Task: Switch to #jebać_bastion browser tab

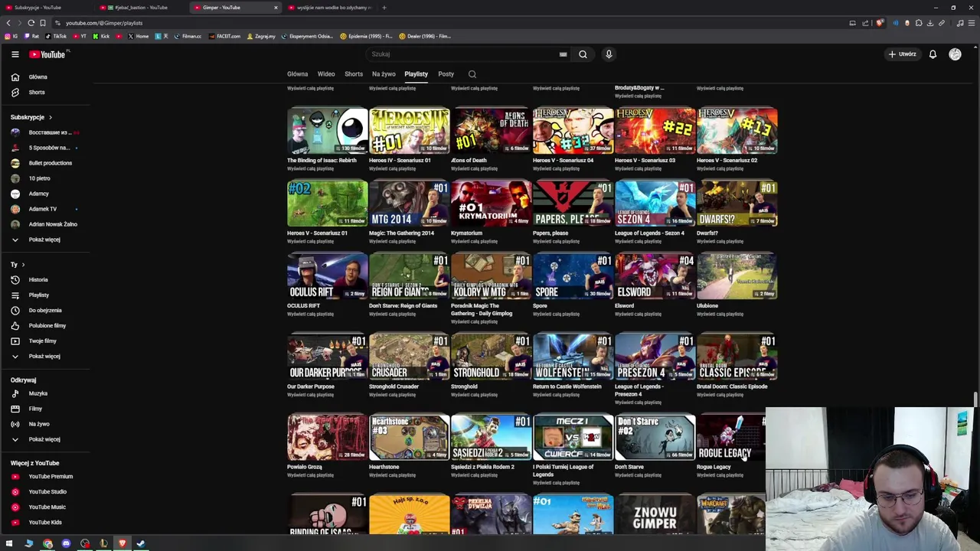Action: click(141, 8)
